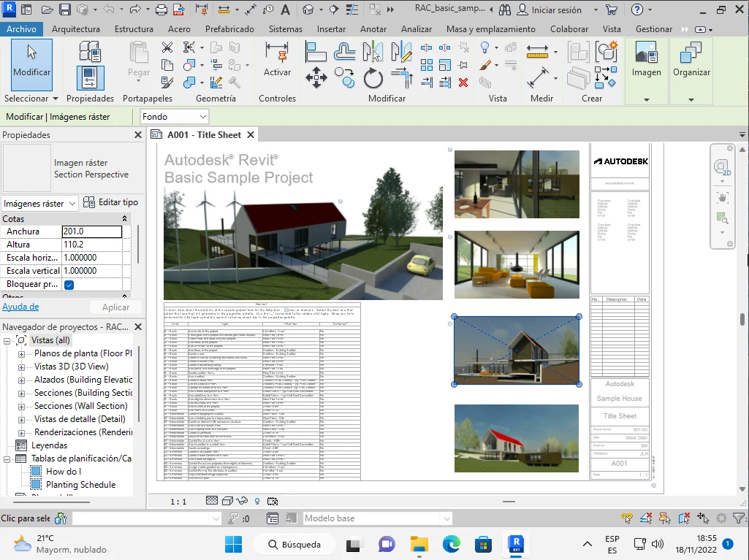This screenshot has width=749, height=560.
Task: Select the Planting Schedule tree item
Action: [x=80, y=485]
